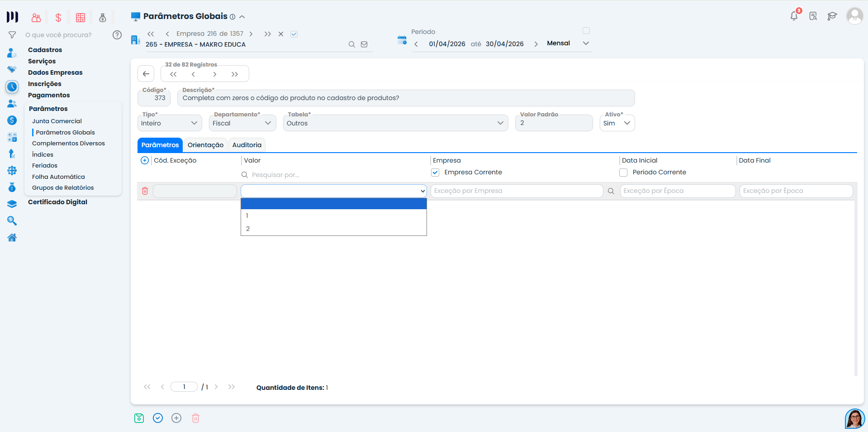The width and height of the screenshot is (868, 432).
Task: Open the sidebar magnifier search icon
Action: tap(12, 221)
